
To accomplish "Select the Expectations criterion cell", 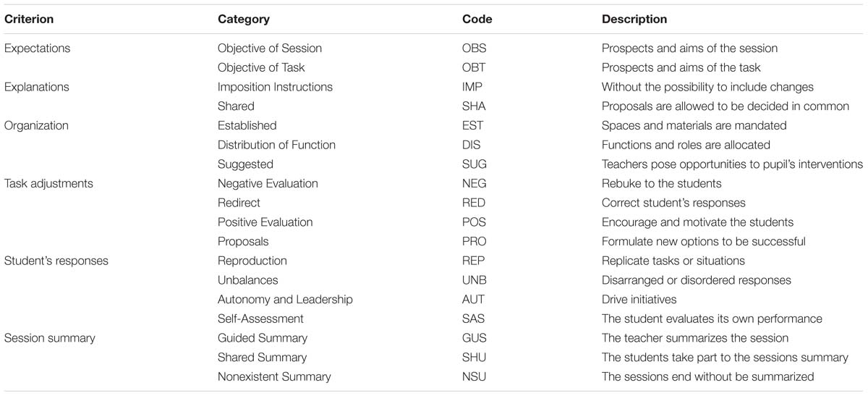I will click(38, 49).
